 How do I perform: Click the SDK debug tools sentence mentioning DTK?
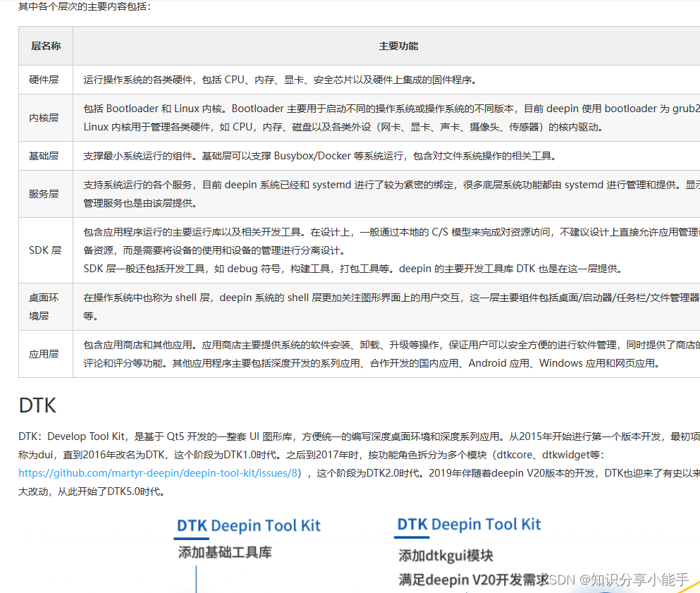(x=352, y=269)
